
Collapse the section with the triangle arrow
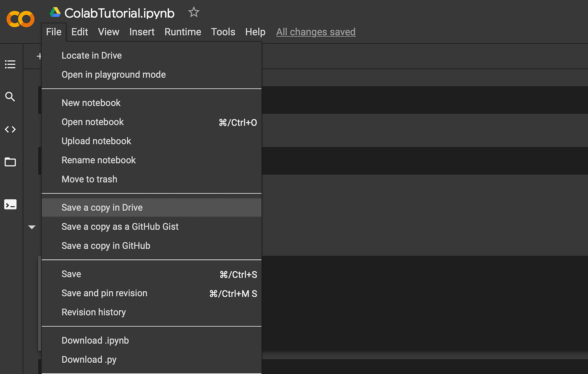[31, 227]
